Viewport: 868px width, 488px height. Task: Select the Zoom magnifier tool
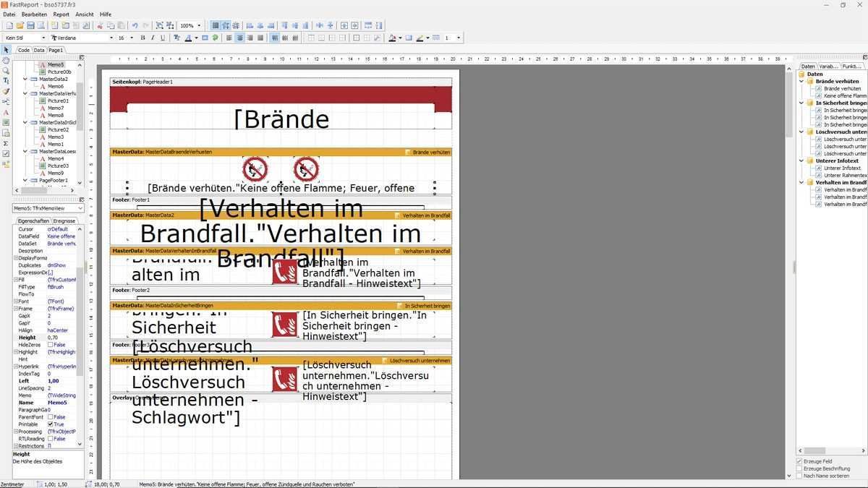[x=7, y=71]
